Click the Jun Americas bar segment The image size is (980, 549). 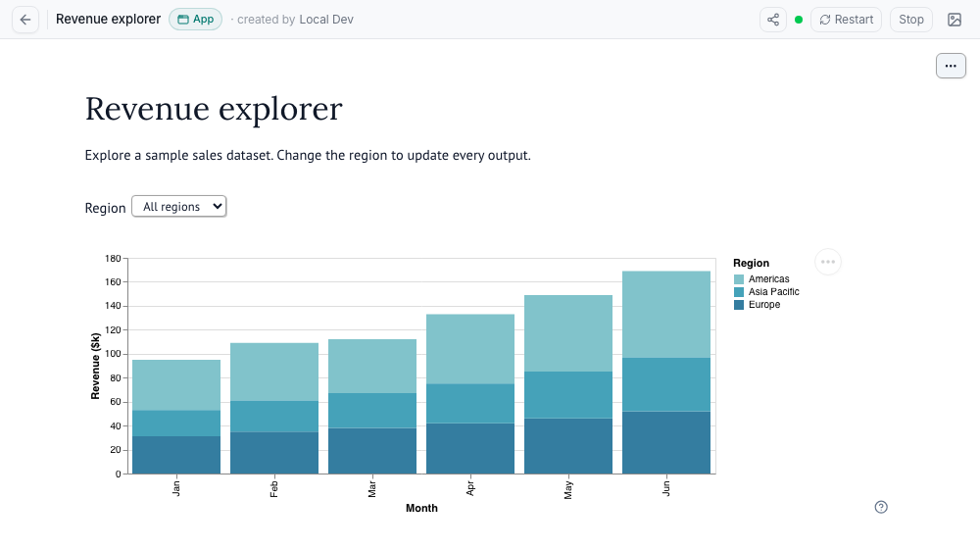point(666,315)
